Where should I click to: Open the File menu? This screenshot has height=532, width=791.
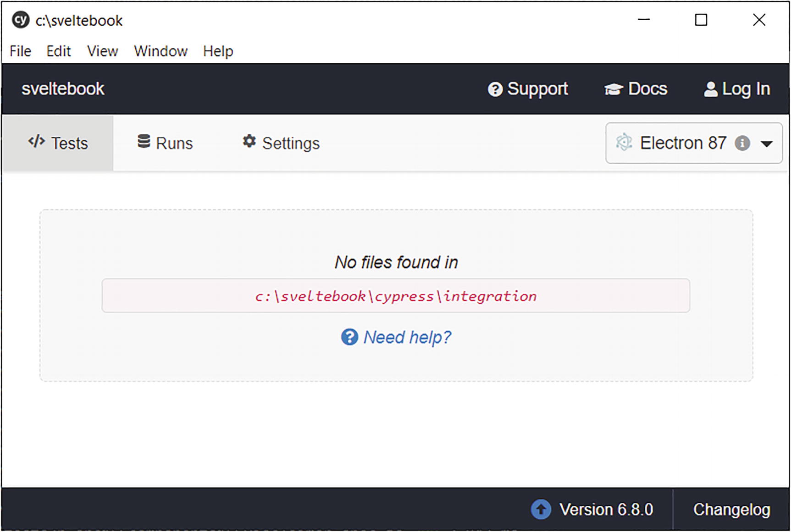(x=21, y=51)
